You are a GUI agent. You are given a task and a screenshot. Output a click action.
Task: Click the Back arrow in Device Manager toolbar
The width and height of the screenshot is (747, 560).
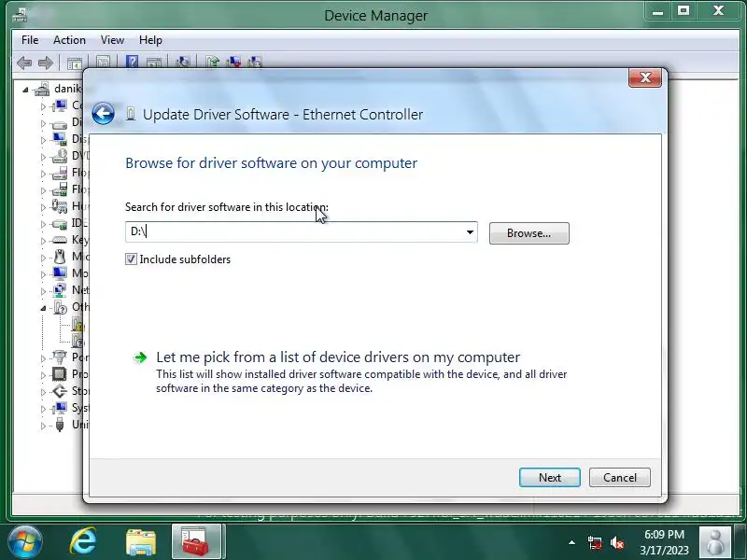click(x=24, y=63)
